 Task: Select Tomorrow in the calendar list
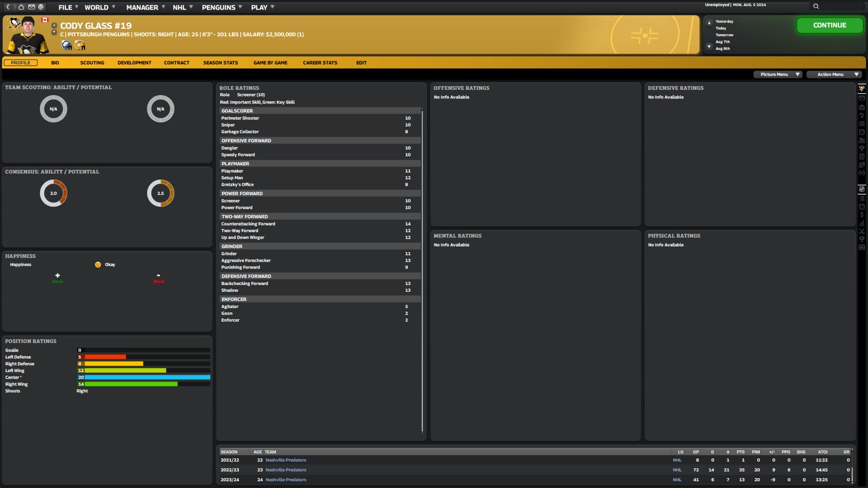[724, 35]
